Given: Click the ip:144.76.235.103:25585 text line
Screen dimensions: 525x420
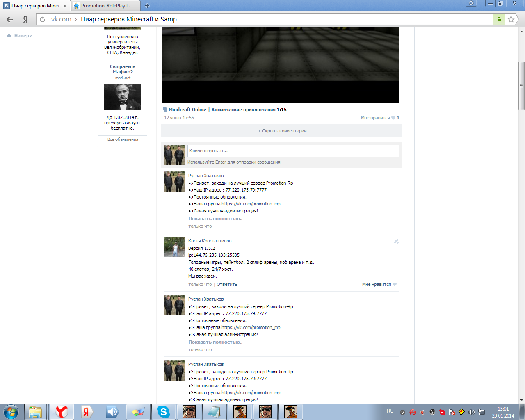Looking at the screenshot, I should tap(214, 255).
